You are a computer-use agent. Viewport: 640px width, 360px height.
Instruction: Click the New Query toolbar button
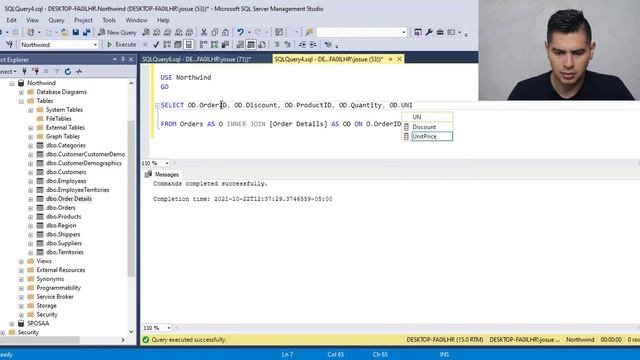click(117, 32)
